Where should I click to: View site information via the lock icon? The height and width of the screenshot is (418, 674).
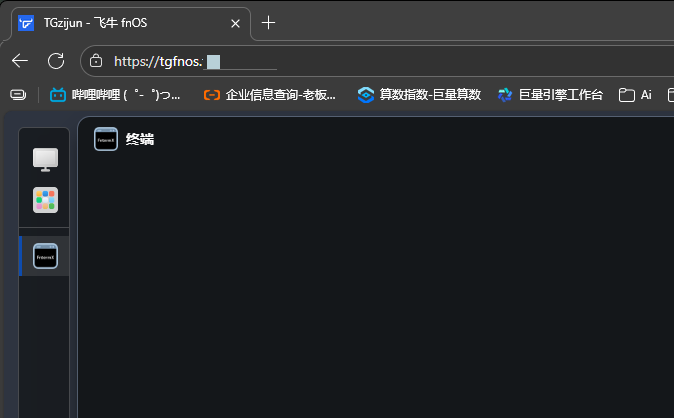coord(96,61)
